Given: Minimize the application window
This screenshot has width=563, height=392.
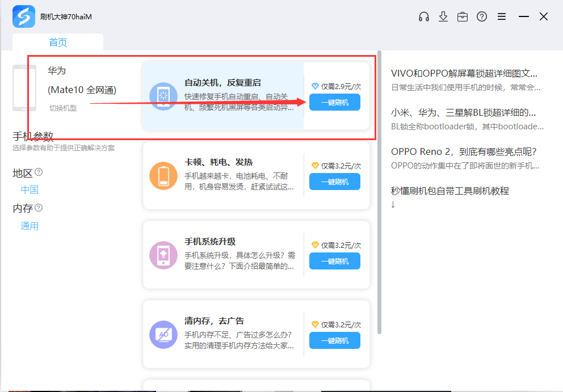Looking at the screenshot, I should [523, 16].
